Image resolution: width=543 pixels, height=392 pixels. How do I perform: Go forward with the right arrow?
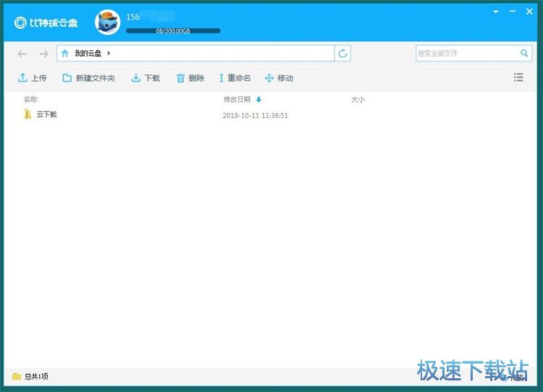pyautogui.click(x=43, y=54)
